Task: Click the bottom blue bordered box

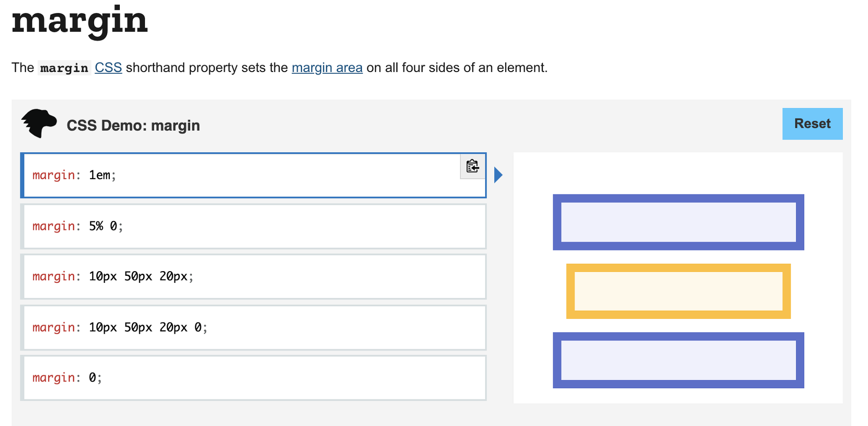Action: tap(678, 360)
